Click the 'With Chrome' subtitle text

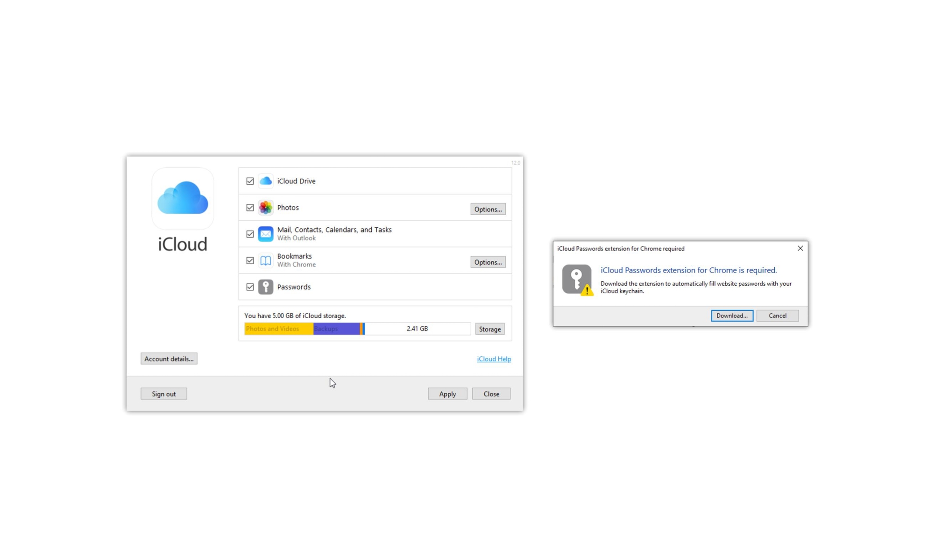(x=296, y=265)
